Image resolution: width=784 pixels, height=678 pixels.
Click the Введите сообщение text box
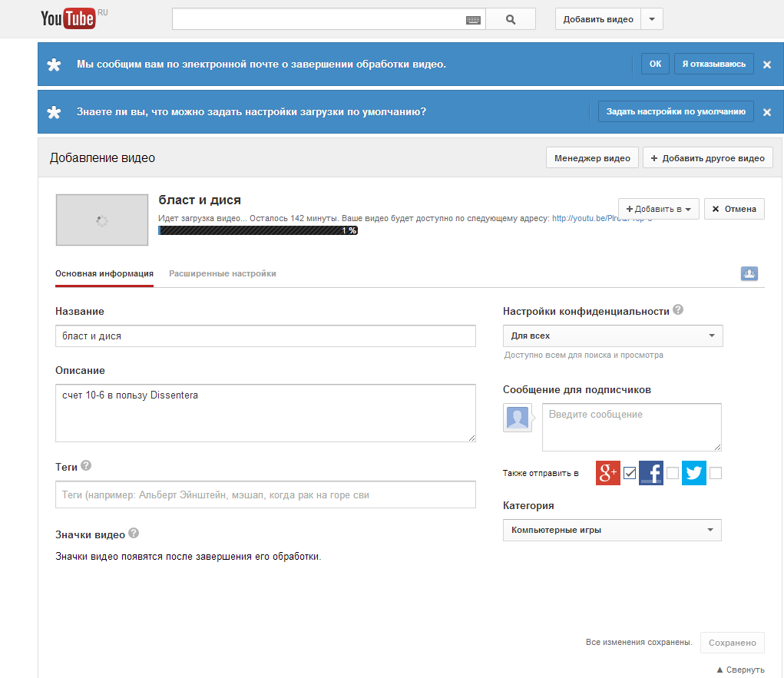point(631,427)
